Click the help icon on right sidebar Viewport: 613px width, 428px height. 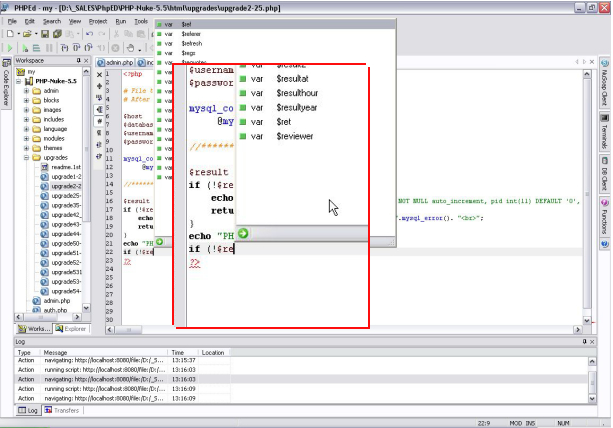(x=604, y=244)
